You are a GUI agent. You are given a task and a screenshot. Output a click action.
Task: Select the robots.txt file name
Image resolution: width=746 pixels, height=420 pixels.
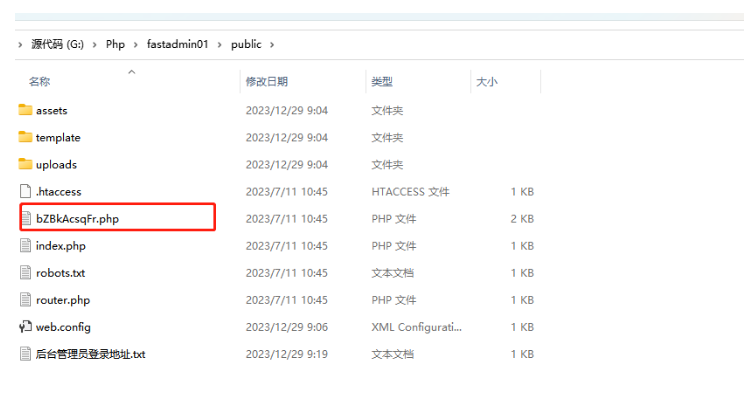60,273
